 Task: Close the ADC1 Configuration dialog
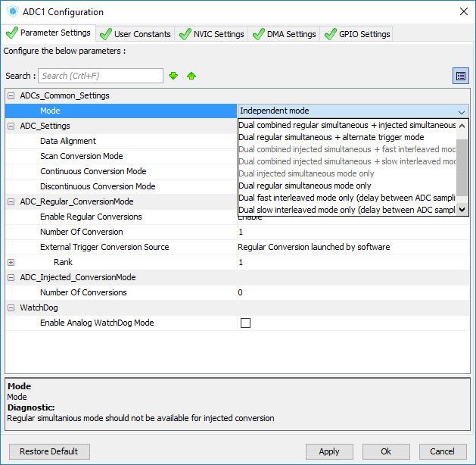tap(464, 12)
